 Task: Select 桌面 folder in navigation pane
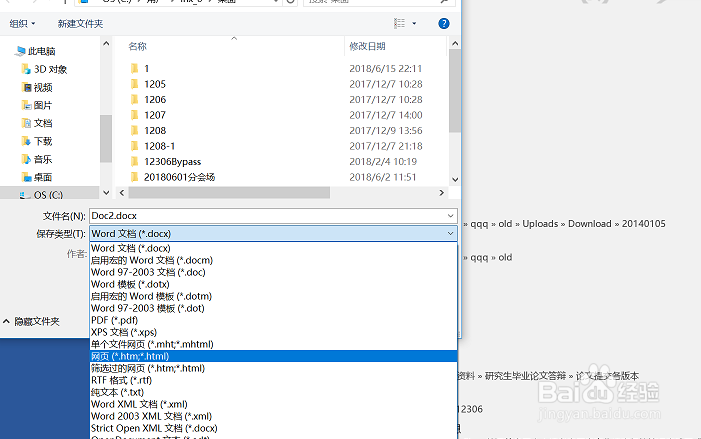[37, 177]
